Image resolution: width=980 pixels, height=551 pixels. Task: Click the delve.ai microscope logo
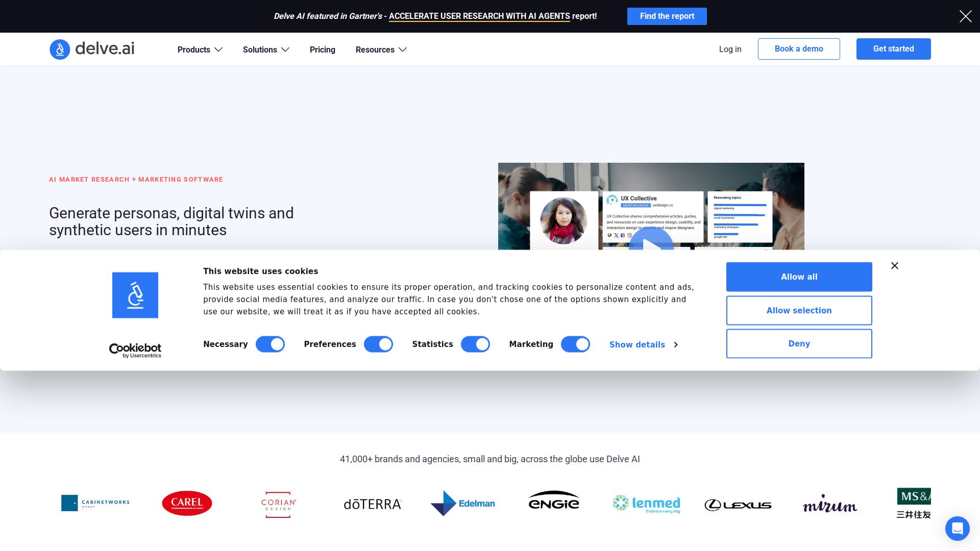pyautogui.click(x=60, y=49)
